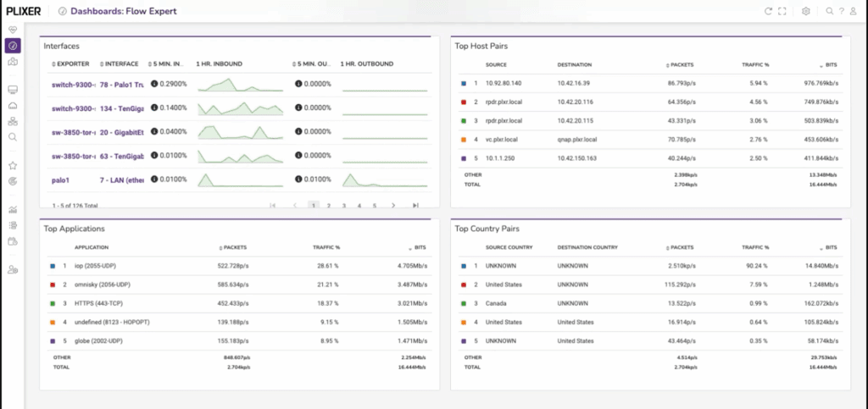
Task: Go to next page in Interfaces pagination
Action: pos(393,205)
